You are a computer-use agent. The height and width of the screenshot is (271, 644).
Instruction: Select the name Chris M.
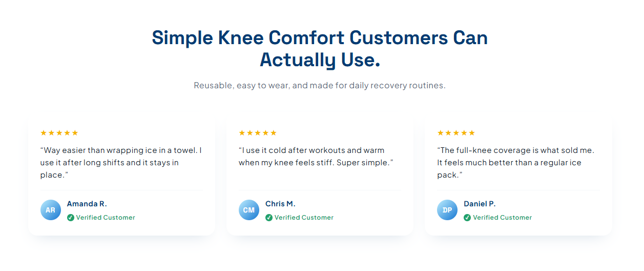280,204
